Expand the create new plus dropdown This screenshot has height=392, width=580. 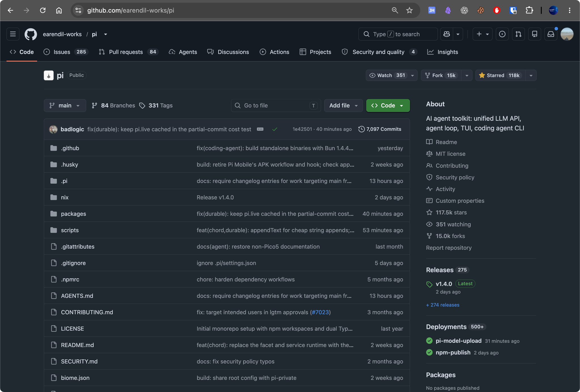point(483,34)
